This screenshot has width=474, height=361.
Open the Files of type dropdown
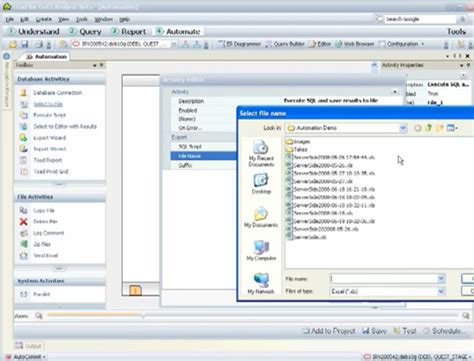(x=441, y=291)
